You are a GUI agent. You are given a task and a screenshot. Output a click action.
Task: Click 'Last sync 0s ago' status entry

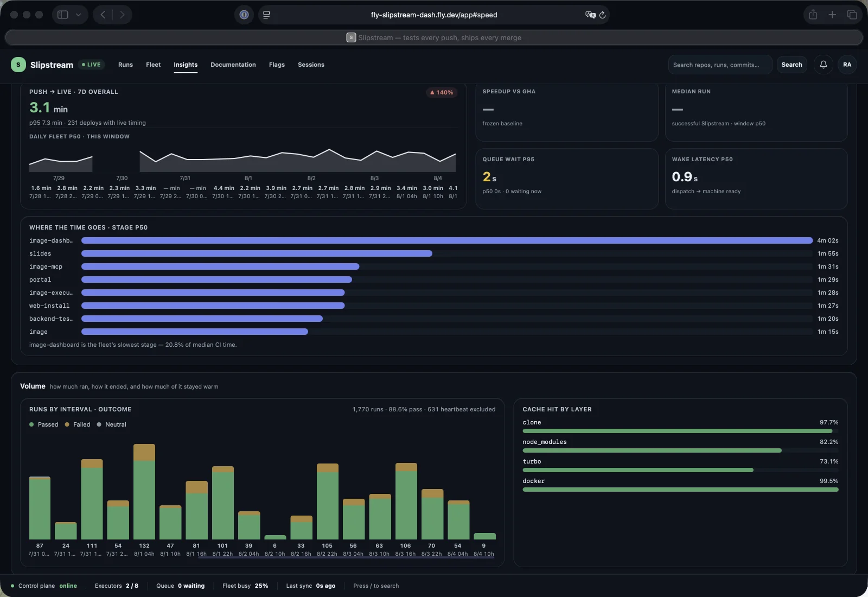click(x=310, y=586)
